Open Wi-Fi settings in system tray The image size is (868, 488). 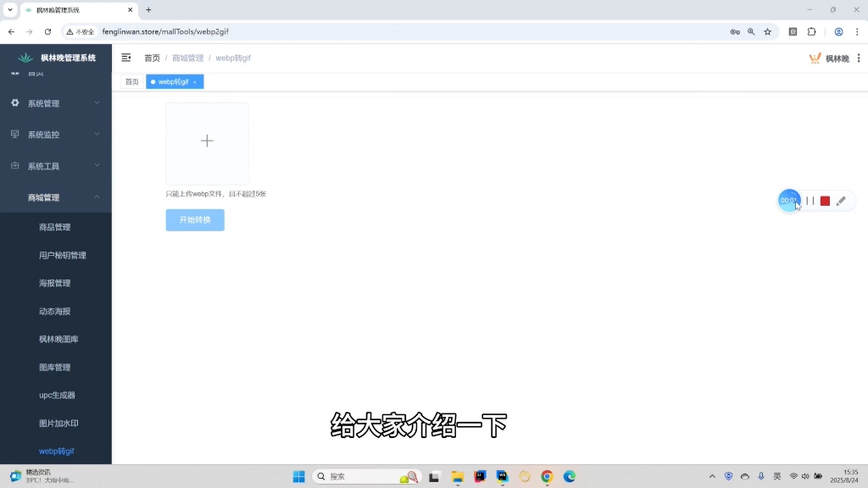coord(793,476)
